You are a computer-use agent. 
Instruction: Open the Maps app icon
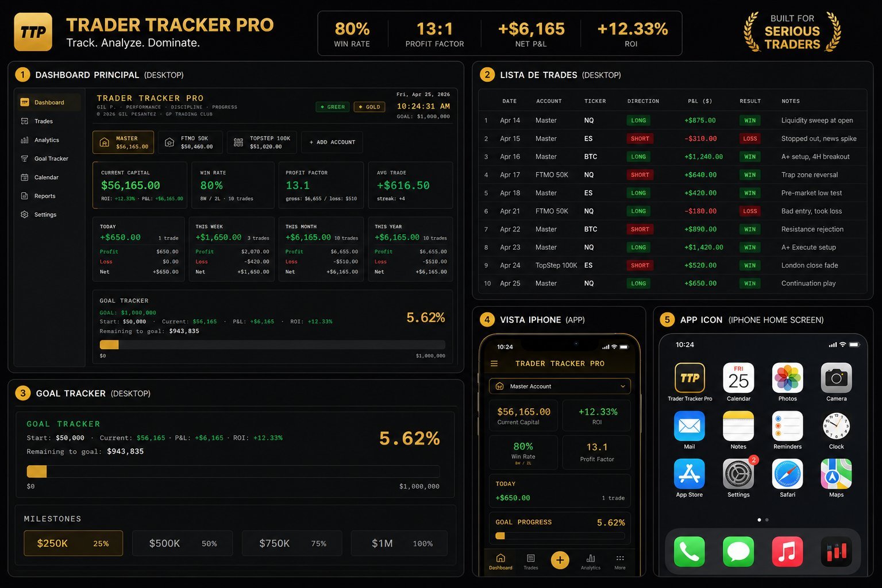pyautogui.click(x=837, y=474)
